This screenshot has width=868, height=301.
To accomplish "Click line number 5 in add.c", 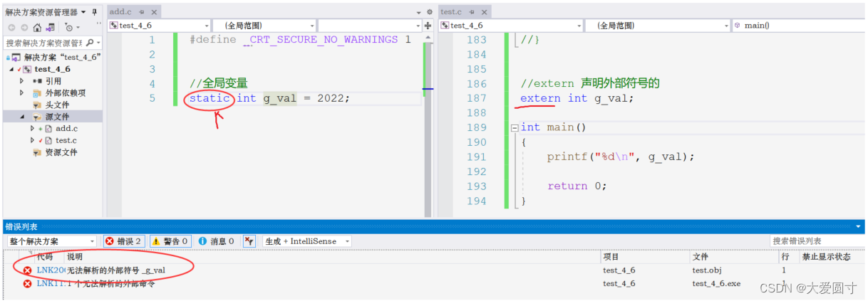I will 152,98.
